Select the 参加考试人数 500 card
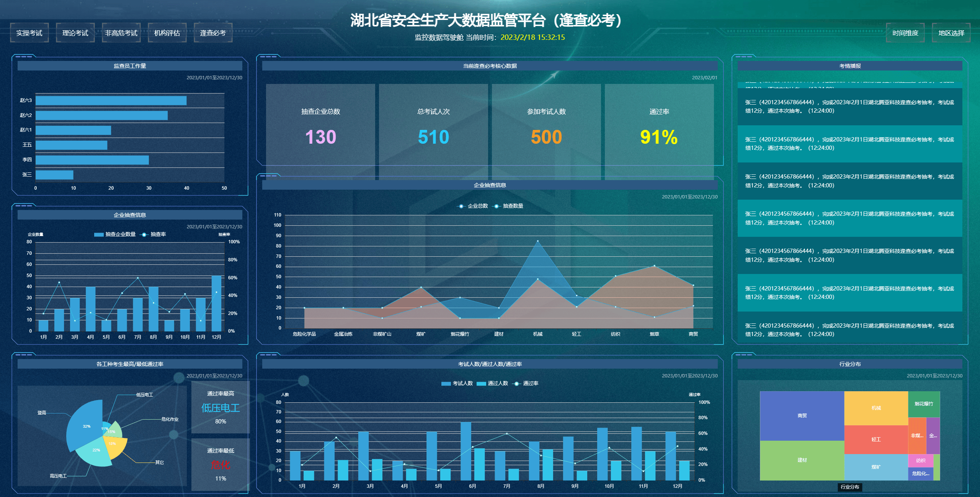 click(x=546, y=132)
